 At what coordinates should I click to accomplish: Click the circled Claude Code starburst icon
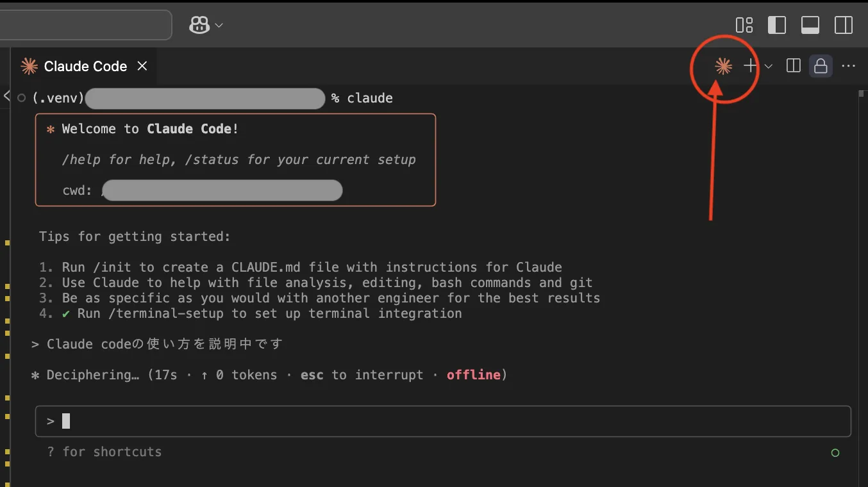point(724,66)
